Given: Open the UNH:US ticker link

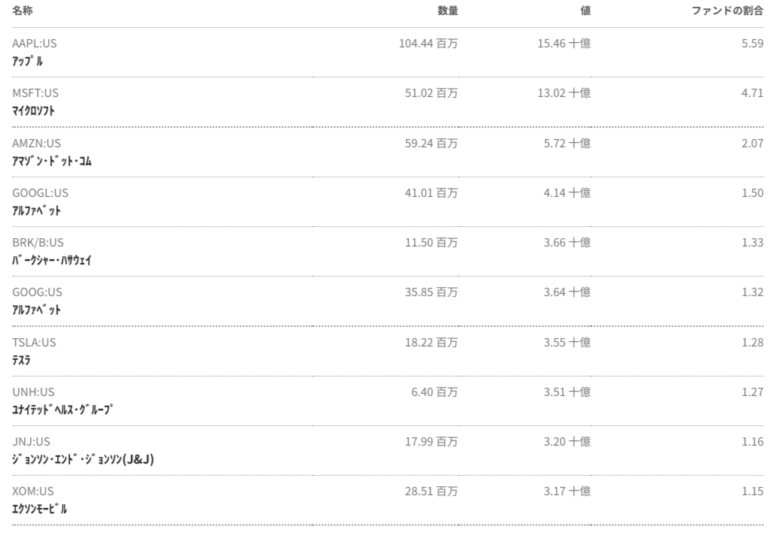Looking at the screenshot, I should 33,392.
